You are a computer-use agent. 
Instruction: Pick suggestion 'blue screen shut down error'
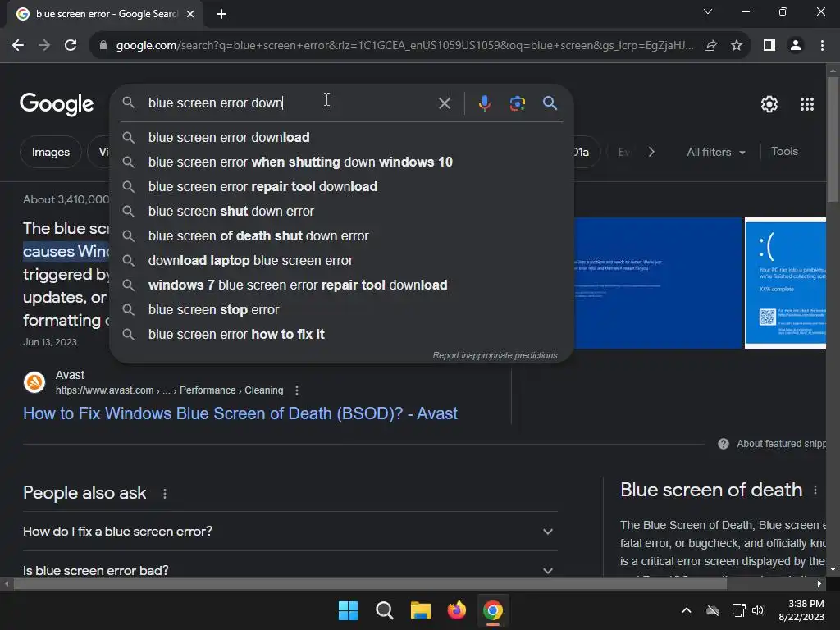pyautogui.click(x=342, y=211)
